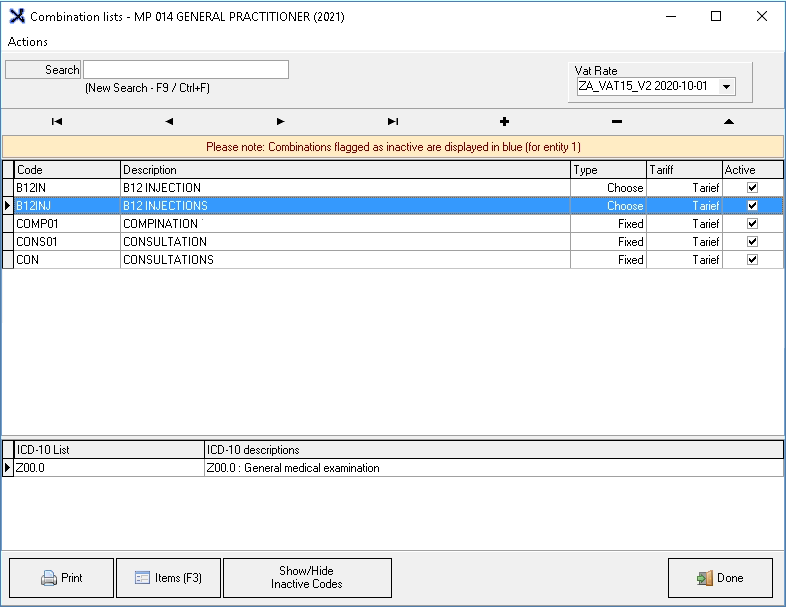Go to the previous record in navigator
The height and width of the screenshot is (607, 786).
coord(169,121)
